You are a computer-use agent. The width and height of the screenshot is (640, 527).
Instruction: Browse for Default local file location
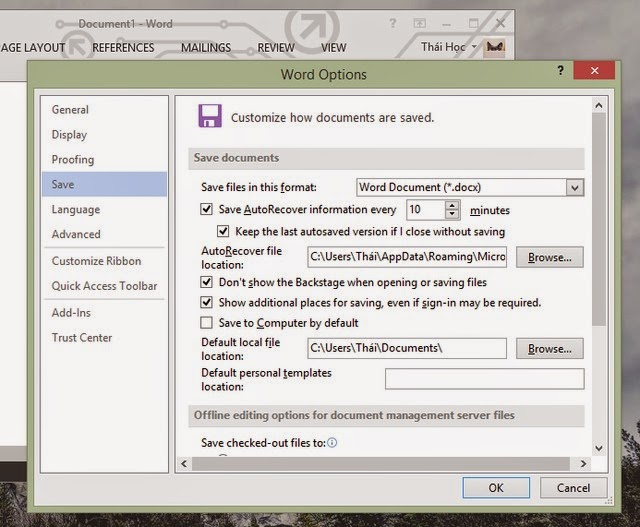[x=549, y=349]
